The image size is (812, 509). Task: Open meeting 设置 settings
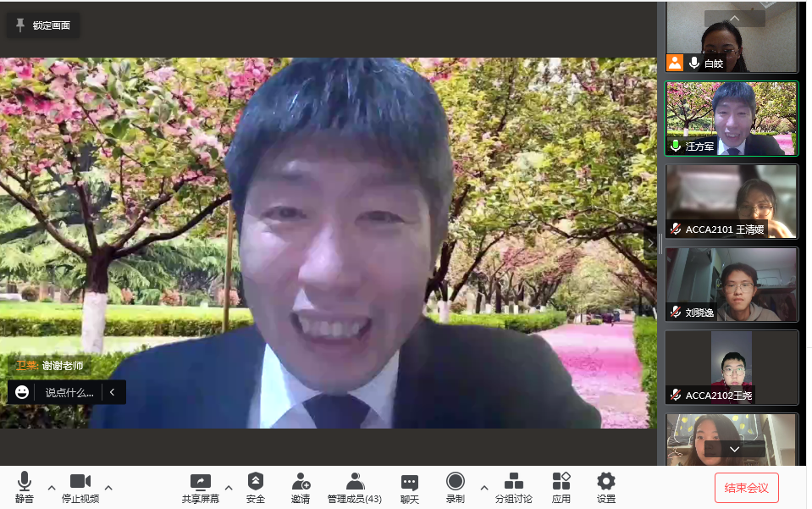click(x=606, y=487)
